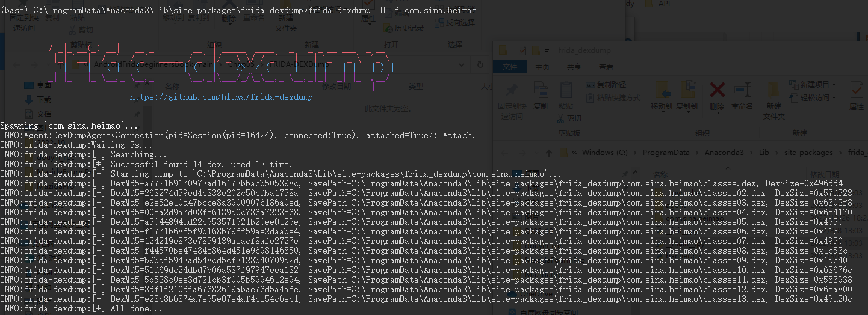Click Anaconda3 breadcrumb in frida_dexdump Explorer

click(x=725, y=153)
